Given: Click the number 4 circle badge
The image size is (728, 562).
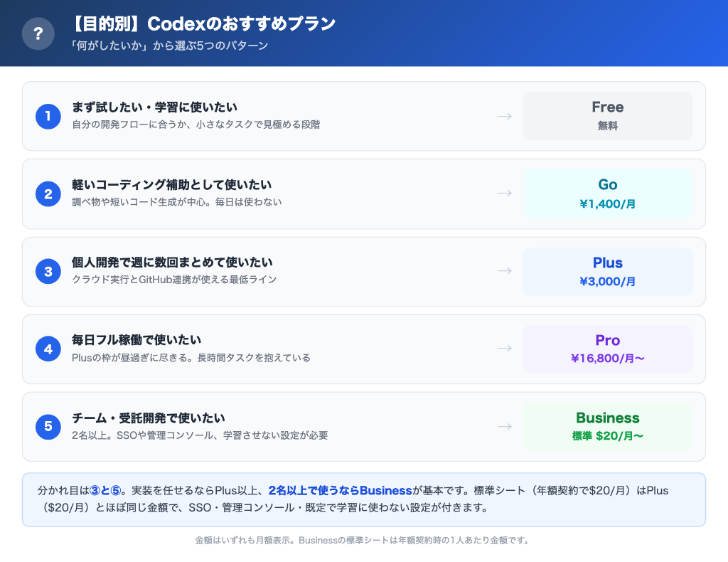Looking at the screenshot, I should click(48, 349).
